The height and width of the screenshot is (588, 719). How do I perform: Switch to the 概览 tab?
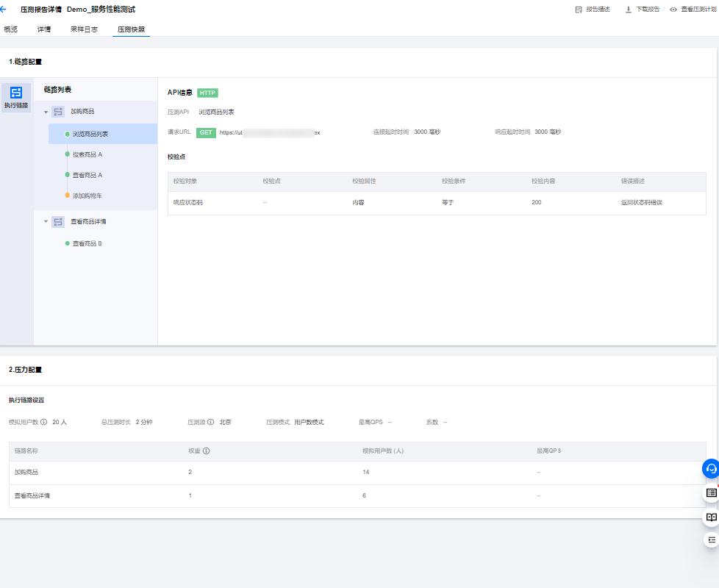[x=10, y=29]
